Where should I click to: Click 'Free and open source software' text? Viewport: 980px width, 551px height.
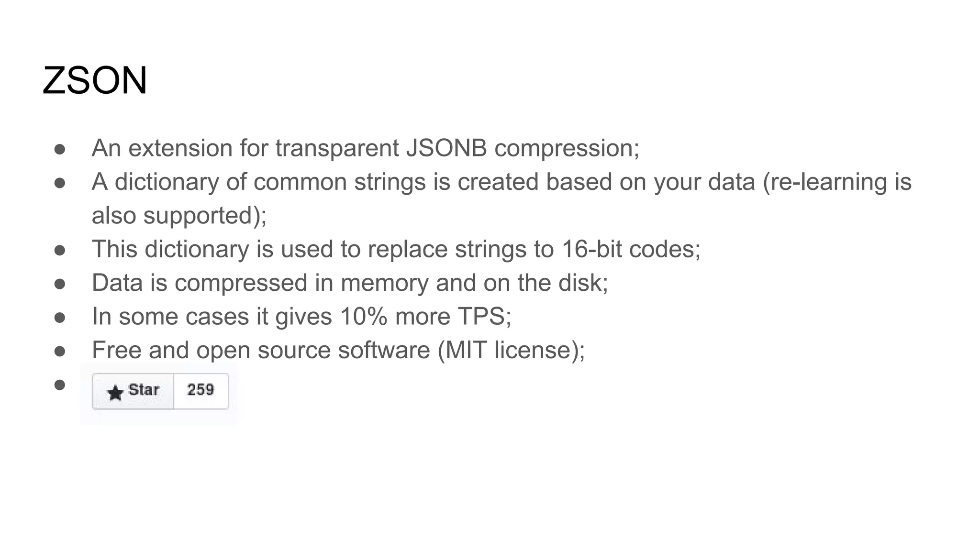(261, 350)
